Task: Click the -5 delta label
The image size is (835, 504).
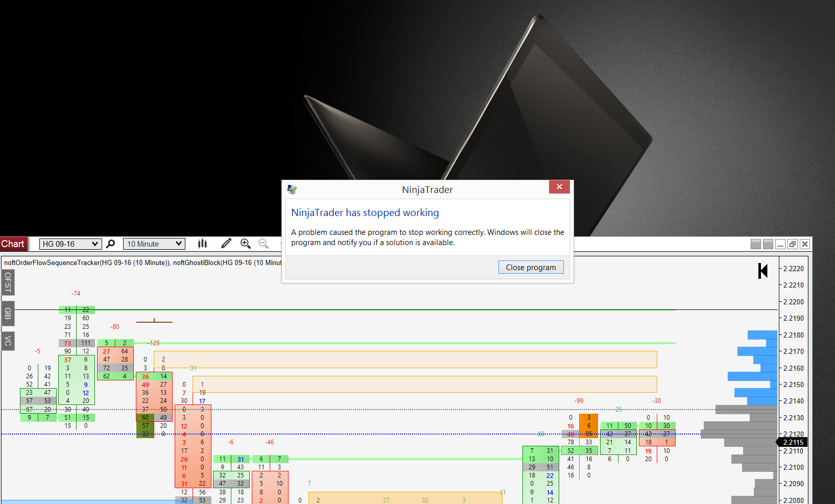Action: (37, 351)
